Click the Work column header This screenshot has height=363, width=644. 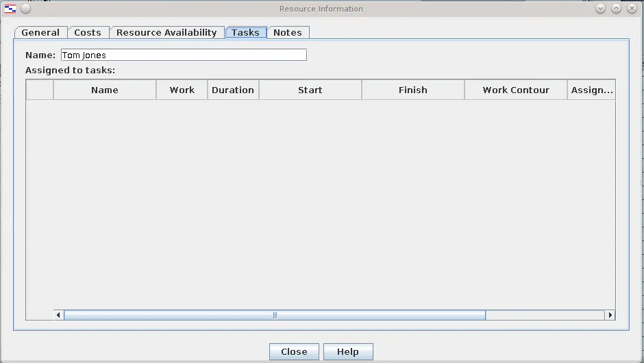click(x=182, y=90)
